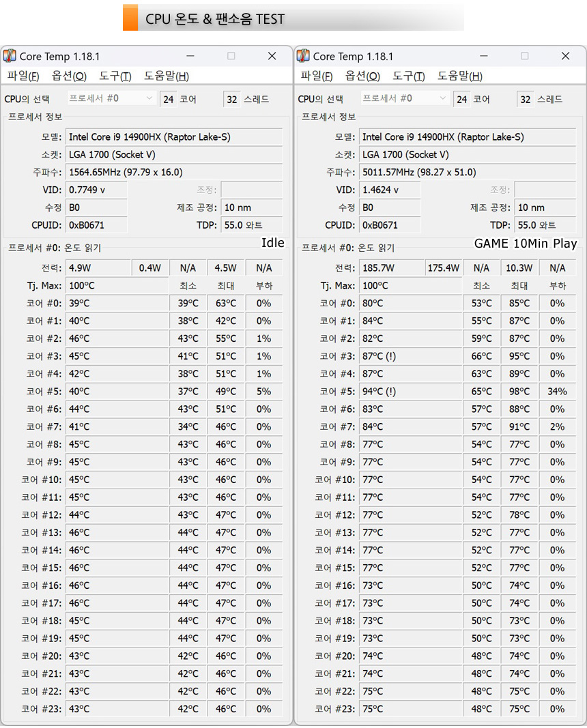Open 옵션 menu in right window

pyautogui.click(x=362, y=76)
